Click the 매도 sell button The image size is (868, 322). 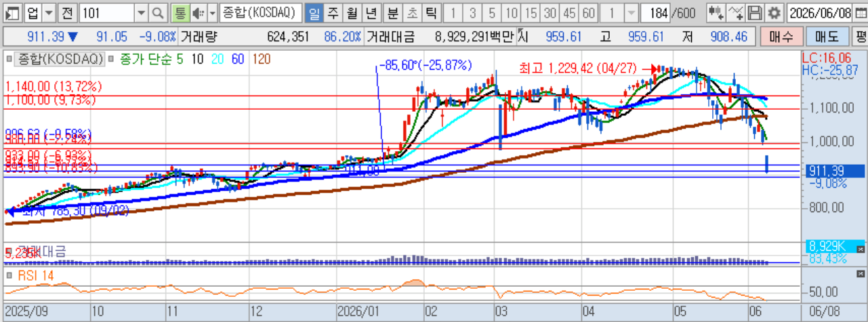pos(827,37)
